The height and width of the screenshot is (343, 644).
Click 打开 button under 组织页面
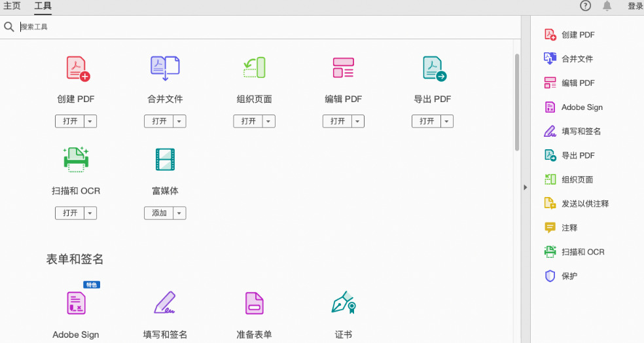point(248,121)
